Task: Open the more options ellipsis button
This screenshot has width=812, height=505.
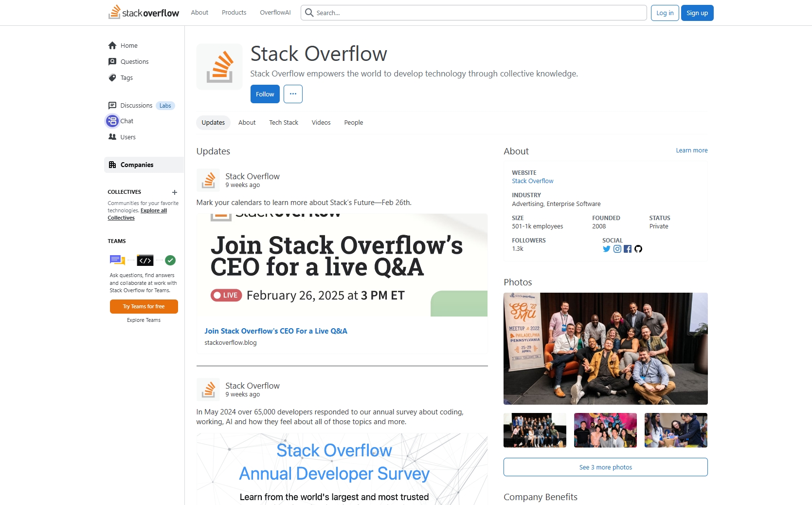Action: pos(293,94)
